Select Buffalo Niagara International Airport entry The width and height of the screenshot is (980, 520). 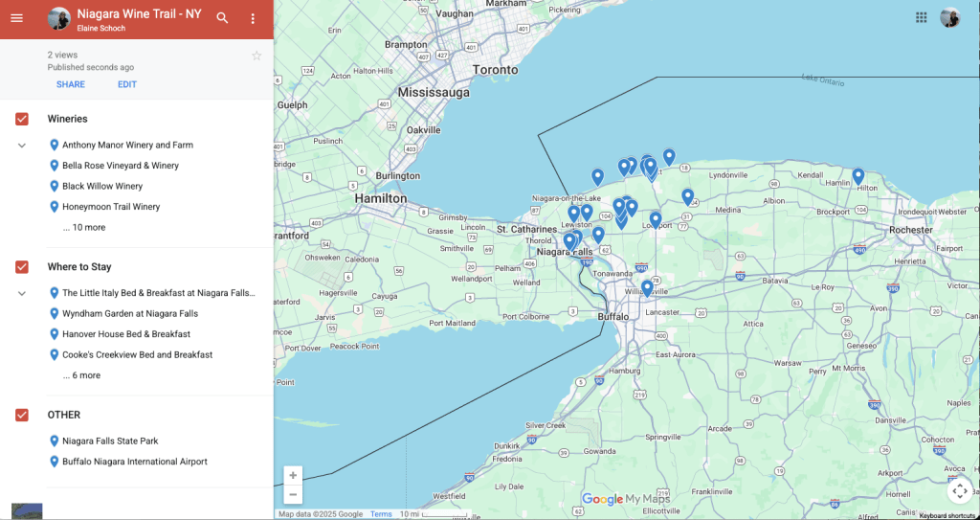[134, 462]
